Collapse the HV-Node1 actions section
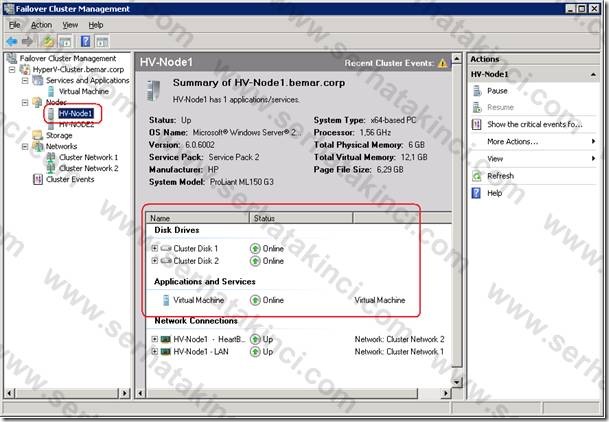The width and height of the screenshot is (609, 422). (x=593, y=74)
